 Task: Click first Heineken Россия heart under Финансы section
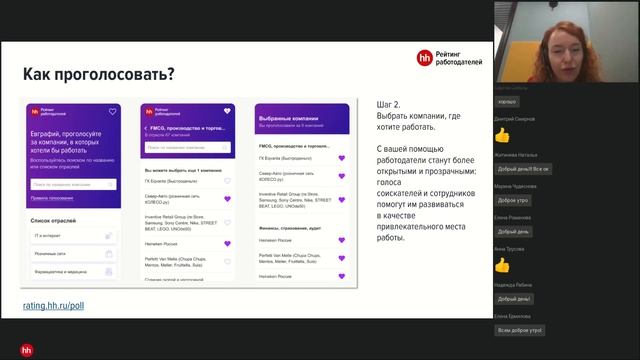tap(342, 240)
